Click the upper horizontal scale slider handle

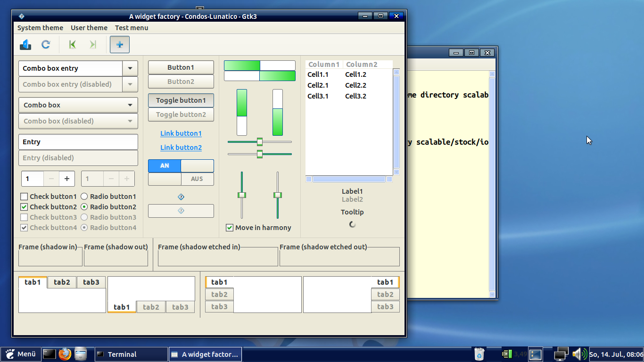tap(260, 141)
